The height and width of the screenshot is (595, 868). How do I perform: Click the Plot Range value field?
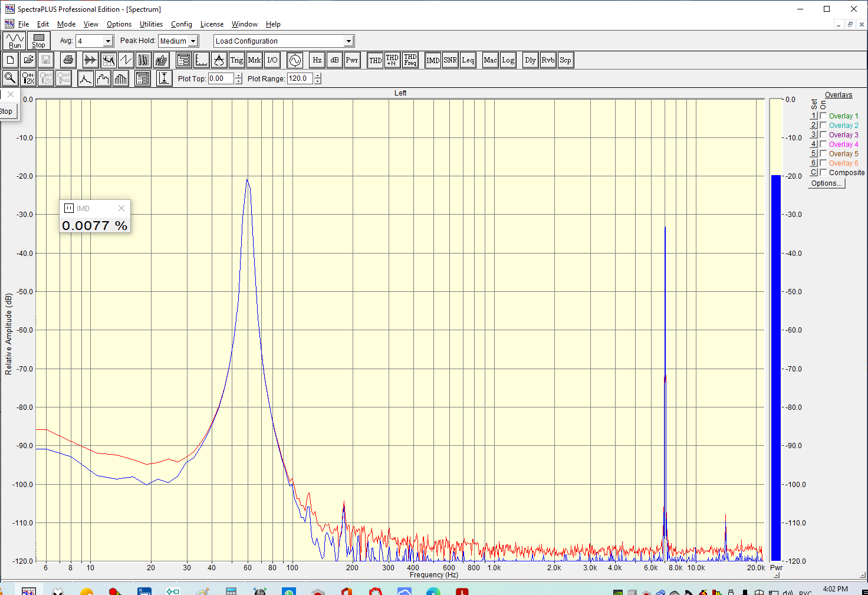pos(300,78)
